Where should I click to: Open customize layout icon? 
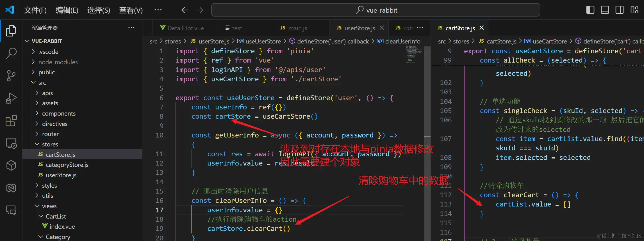[x=634, y=10]
